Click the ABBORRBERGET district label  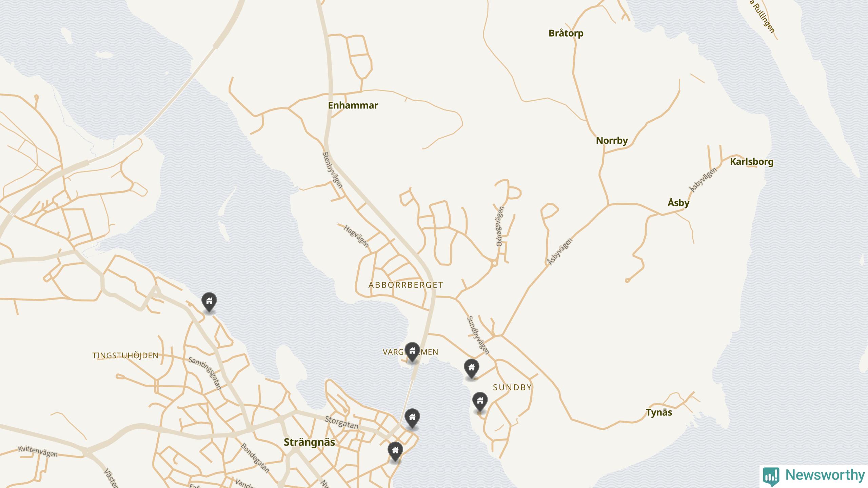pos(406,285)
